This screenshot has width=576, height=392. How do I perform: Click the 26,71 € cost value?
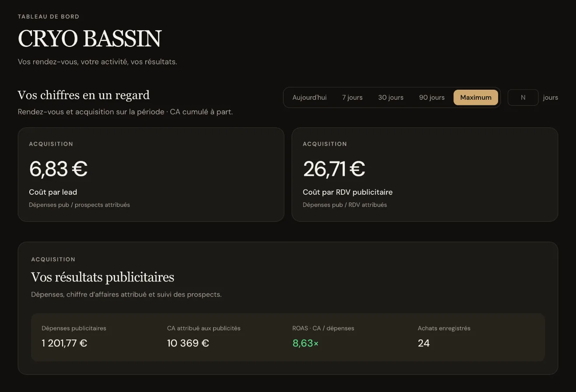coord(334,169)
